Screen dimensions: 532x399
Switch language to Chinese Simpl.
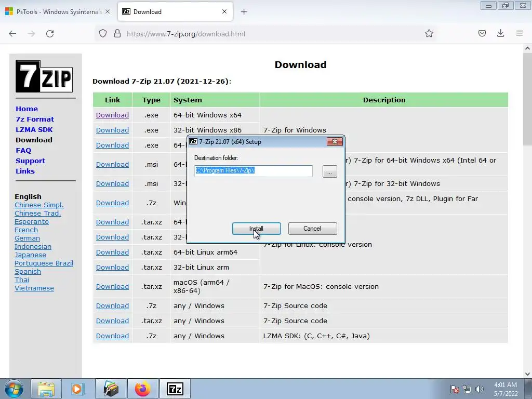[39, 205]
